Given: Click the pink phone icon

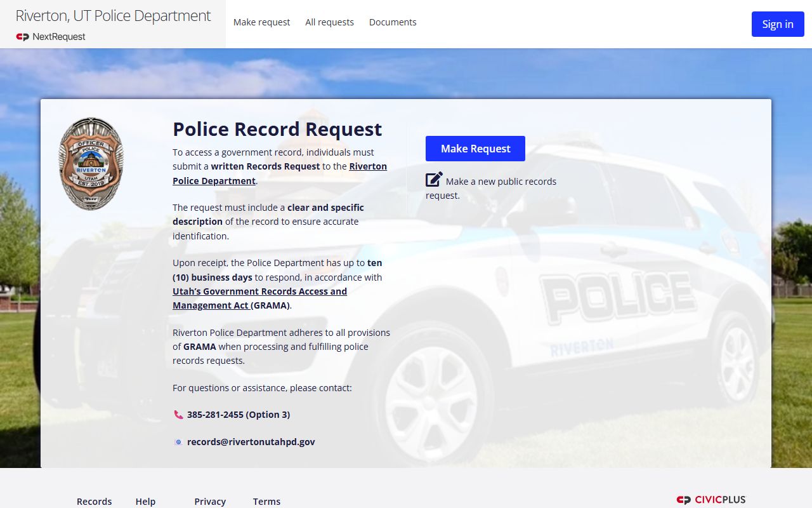Looking at the screenshot, I should (x=178, y=415).
